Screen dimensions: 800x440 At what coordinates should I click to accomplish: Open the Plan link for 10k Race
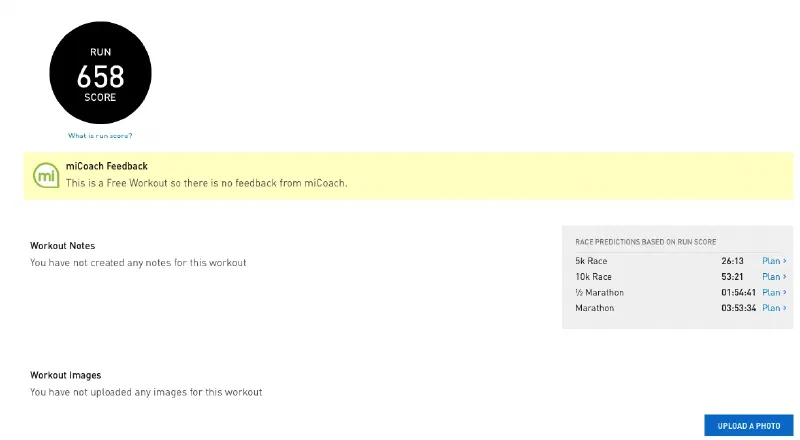pyautogui.click(x=773, y=277)
